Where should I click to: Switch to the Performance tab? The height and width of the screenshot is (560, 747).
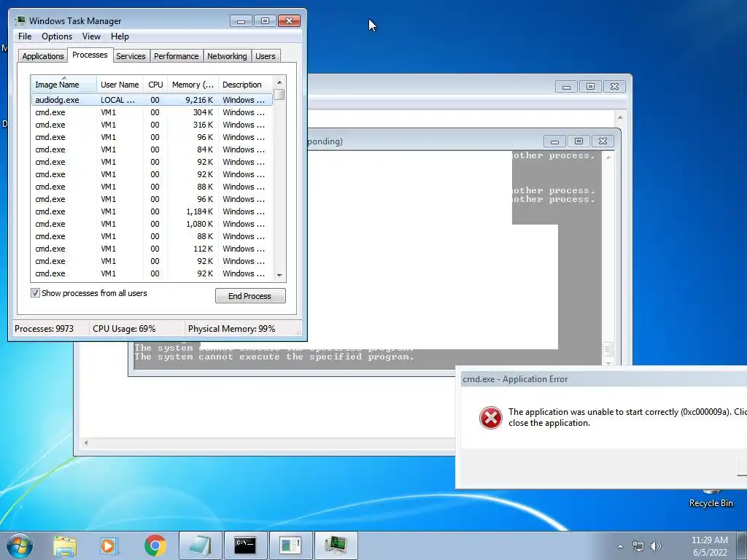pos(177,56)
